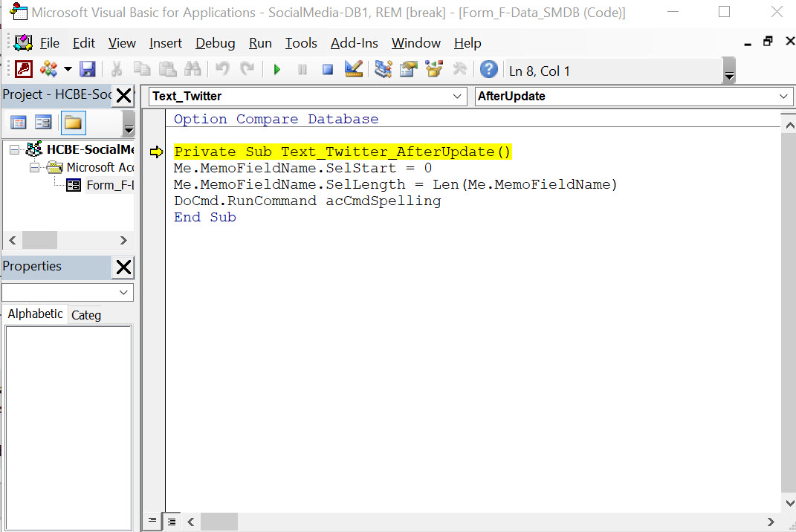Open Project panel toolbar overflow arrow
Viewport: 796px width, 532px height.
[129, 124]
